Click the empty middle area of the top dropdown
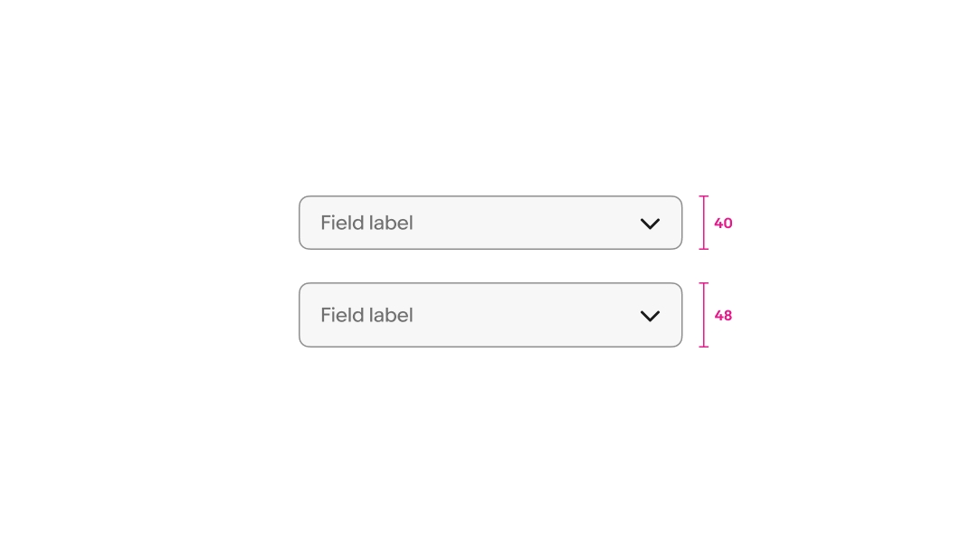 point(525,223)
